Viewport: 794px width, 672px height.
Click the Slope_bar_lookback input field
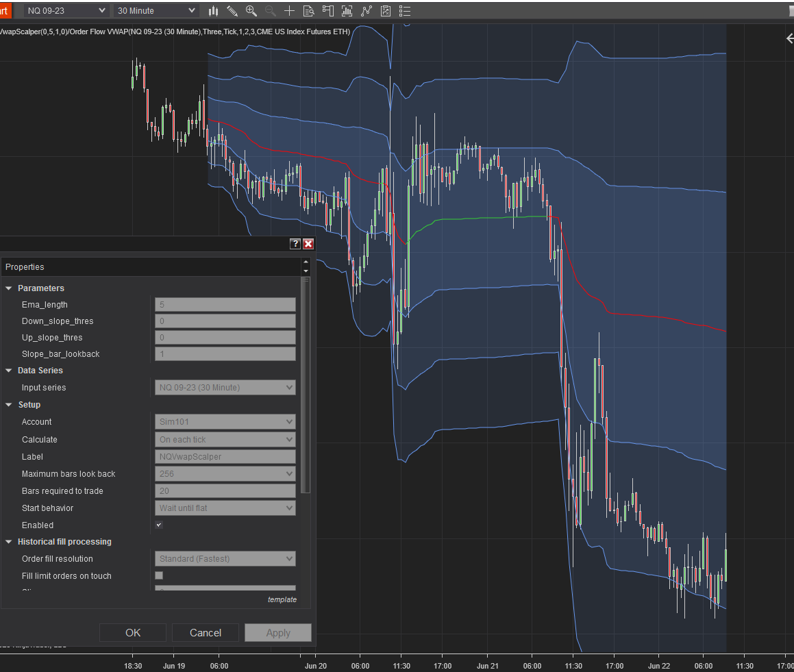pos(225,354)
